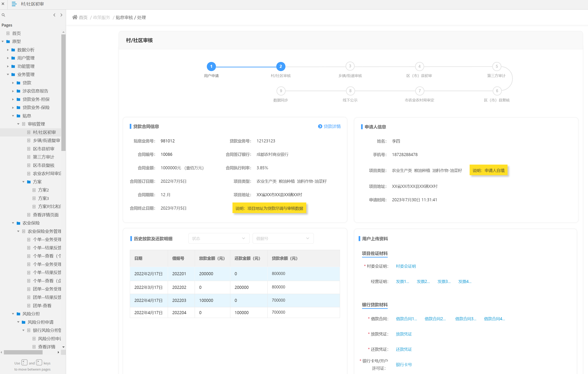
Task: Click the folder icon of 贷款
Action: click(x=18, y=83)
